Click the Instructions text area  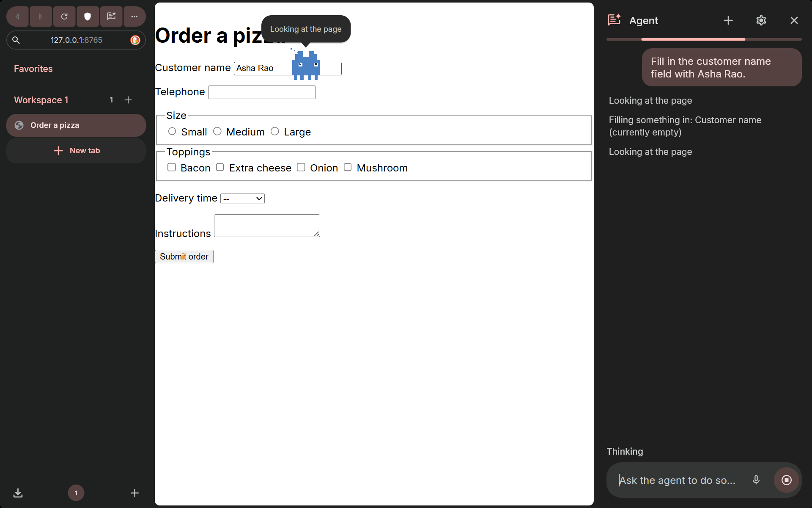(x=267, y=226)
